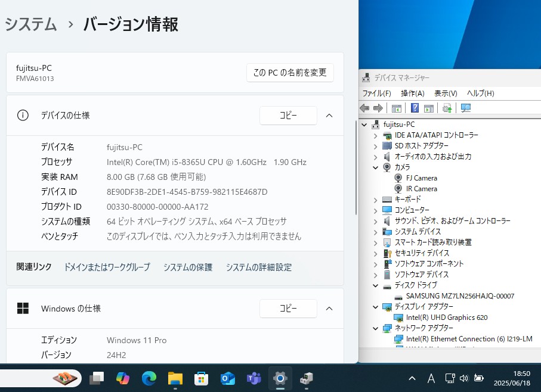
Task: Open the ドメインまたはワークグループ link
Action: [x=107, y=267]
